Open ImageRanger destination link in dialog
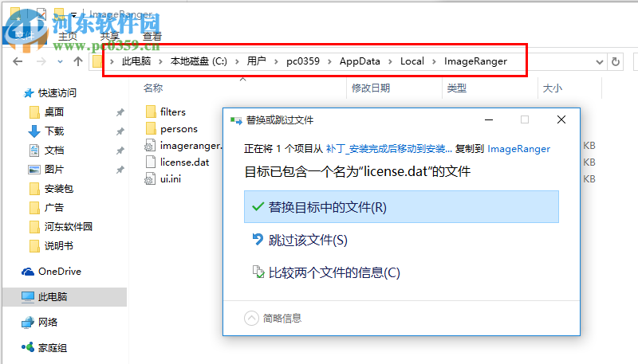Image resolution: width=638 pixels, height=364 pixels. point(518,149)
